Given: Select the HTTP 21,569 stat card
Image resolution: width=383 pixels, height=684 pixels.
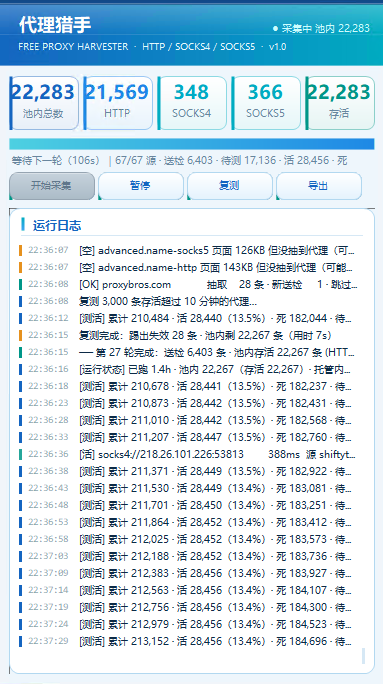Looking at the screenshot, I should pyautogui.click(x=118, y=103).
